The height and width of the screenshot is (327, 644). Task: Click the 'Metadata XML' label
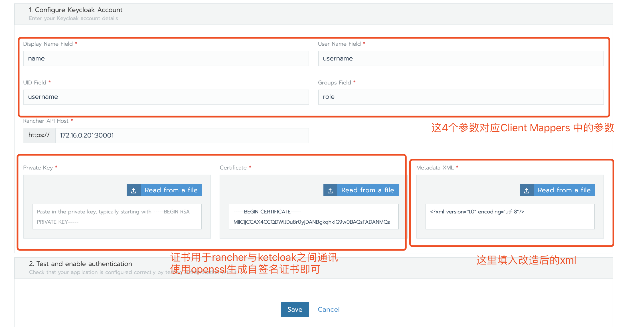tap(435, 168)
